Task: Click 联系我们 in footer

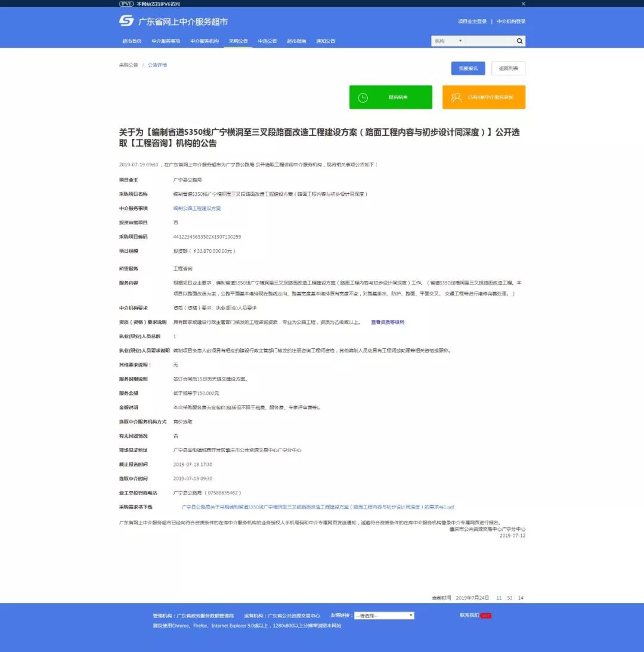Action: (469, 616)
